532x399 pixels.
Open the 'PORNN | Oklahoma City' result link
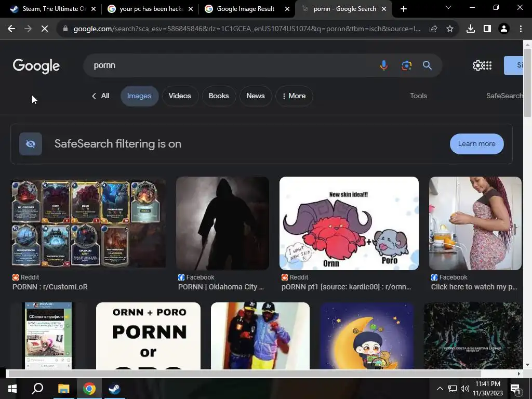[x=221, y=287]
